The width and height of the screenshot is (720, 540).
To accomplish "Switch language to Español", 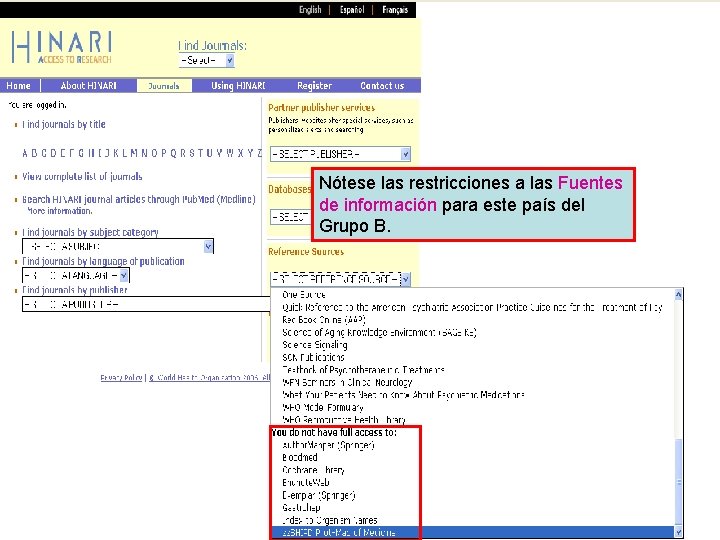I will click(x=352, y=10).
